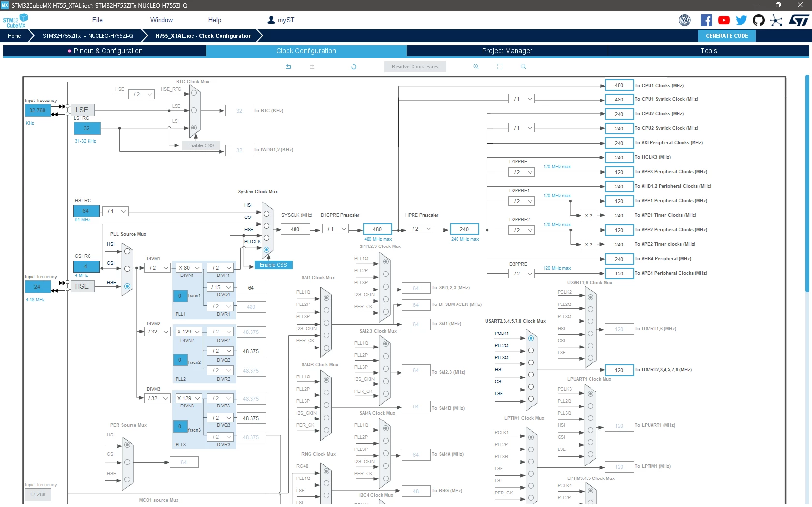Click the fit-to-screen icon

[500, 67]
